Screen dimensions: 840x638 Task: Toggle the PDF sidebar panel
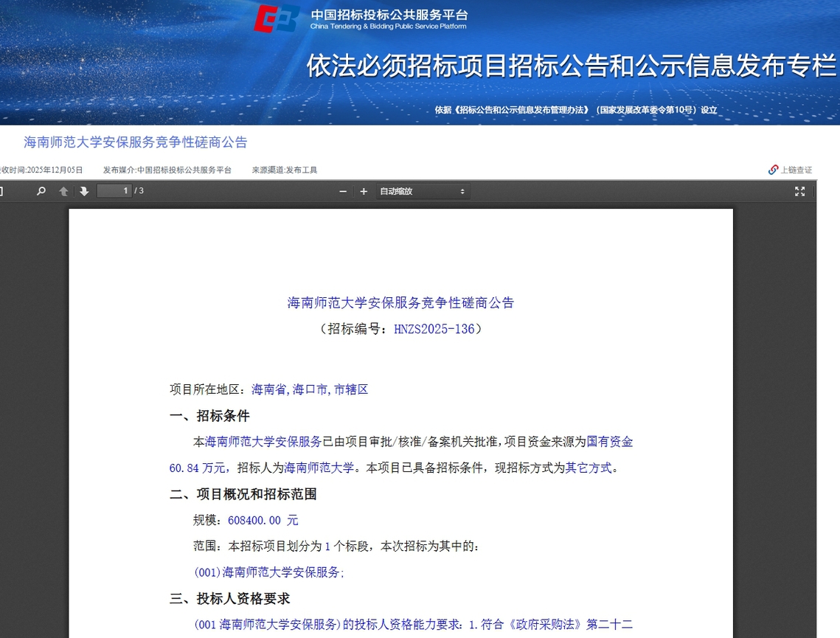1,191
